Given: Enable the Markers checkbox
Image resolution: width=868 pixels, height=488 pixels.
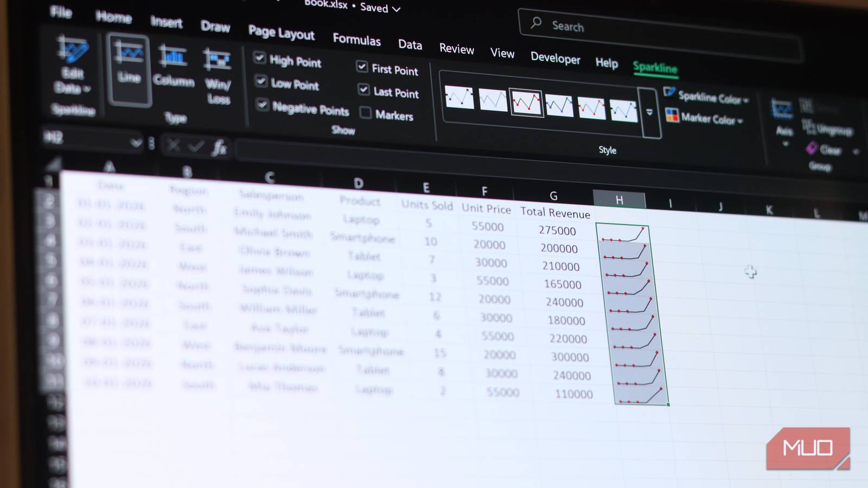Looking at the screenshot, I should 365,112.
